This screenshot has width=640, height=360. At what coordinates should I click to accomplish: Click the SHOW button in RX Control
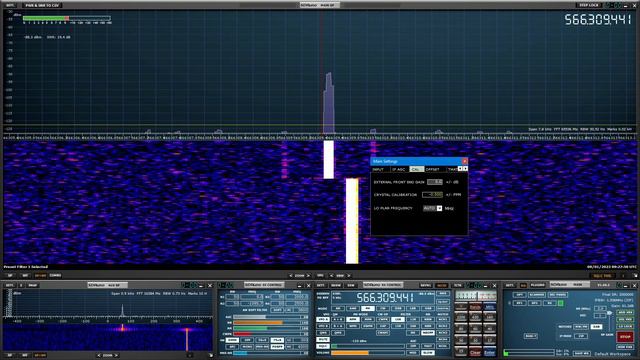[x=336, y=285]
